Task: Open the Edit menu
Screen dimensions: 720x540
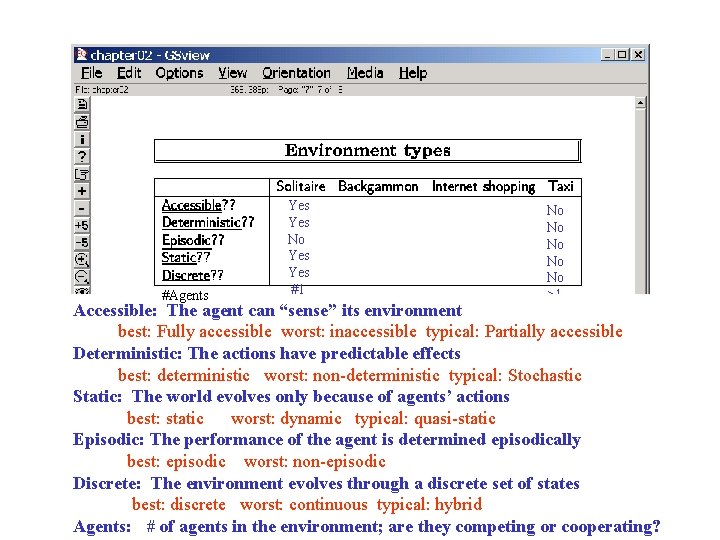Action: tap(129, 73)
